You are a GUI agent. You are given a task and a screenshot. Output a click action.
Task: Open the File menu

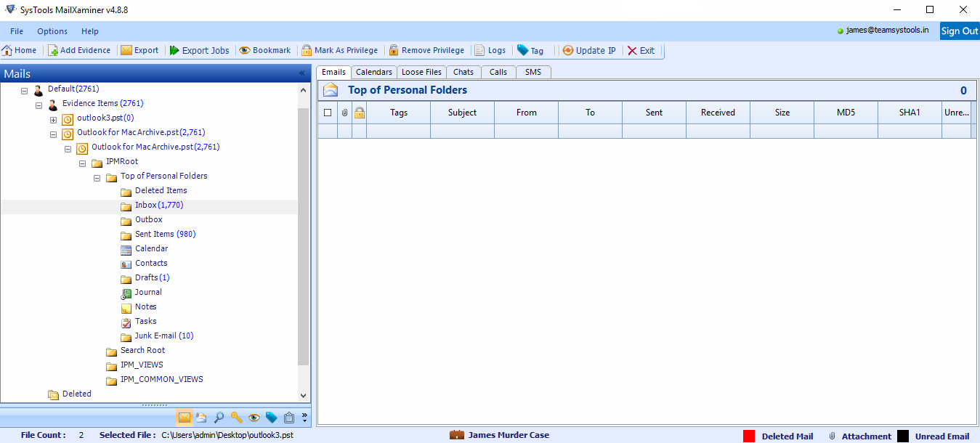click(x=17, y=31)
